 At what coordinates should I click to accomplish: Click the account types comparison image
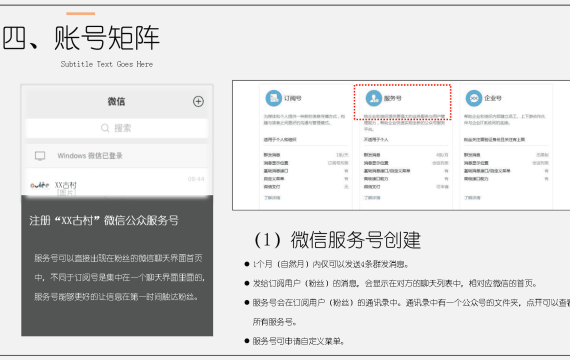[401, 145]
